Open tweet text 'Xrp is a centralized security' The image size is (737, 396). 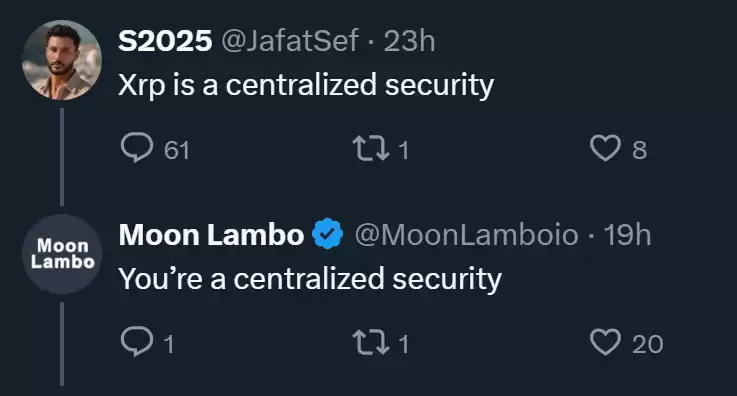[x=306, y=85]
